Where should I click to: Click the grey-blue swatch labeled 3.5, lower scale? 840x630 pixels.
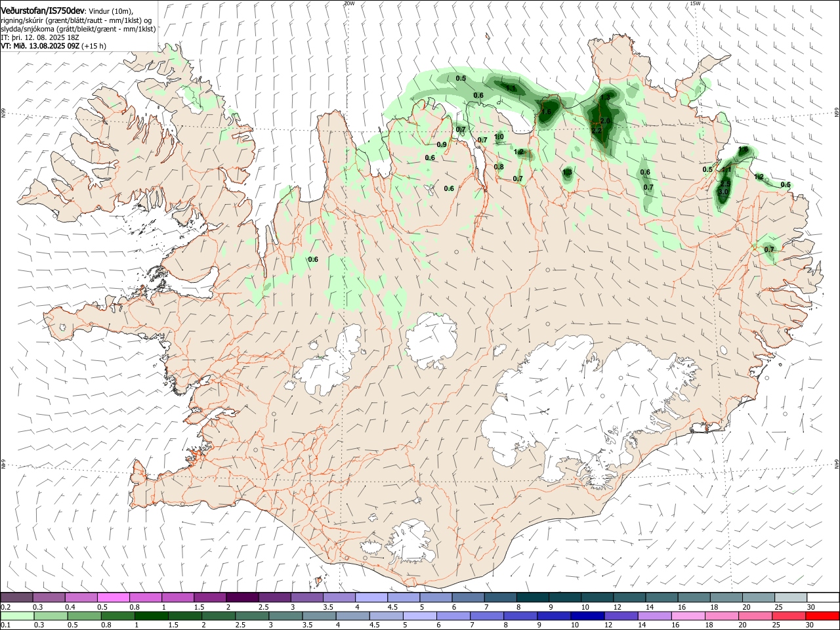319,616
